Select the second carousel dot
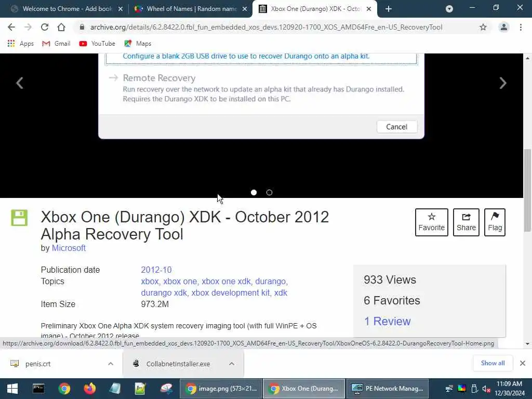The image size is (532, 399). [x=270, y=192]
